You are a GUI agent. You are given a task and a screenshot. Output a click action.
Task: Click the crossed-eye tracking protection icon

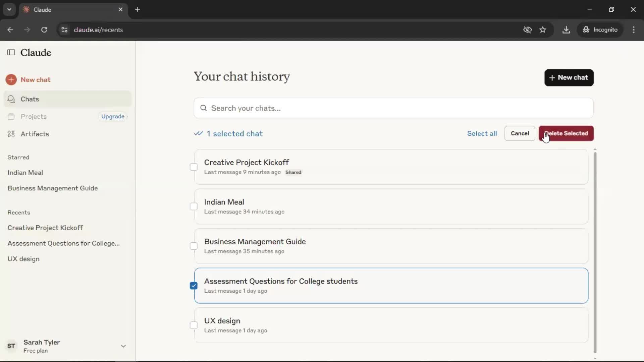pos(527,29)
